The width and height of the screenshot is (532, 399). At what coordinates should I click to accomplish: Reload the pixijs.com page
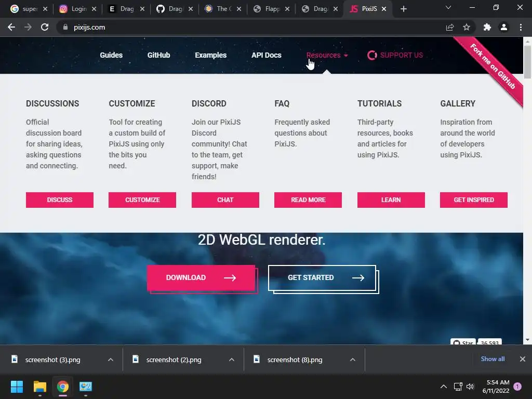(45, 27)
